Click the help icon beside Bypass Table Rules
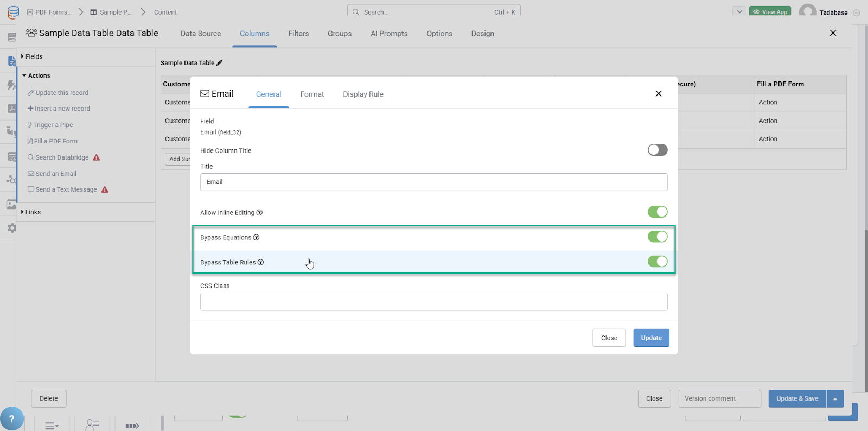Image resolution: width=868 pixels, height=431 pixels. pos(260,262)
